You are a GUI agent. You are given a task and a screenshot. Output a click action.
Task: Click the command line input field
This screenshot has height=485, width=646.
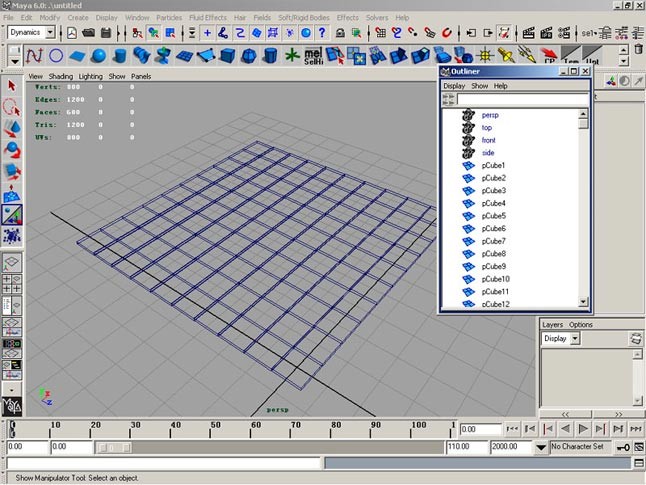[164, 463]
